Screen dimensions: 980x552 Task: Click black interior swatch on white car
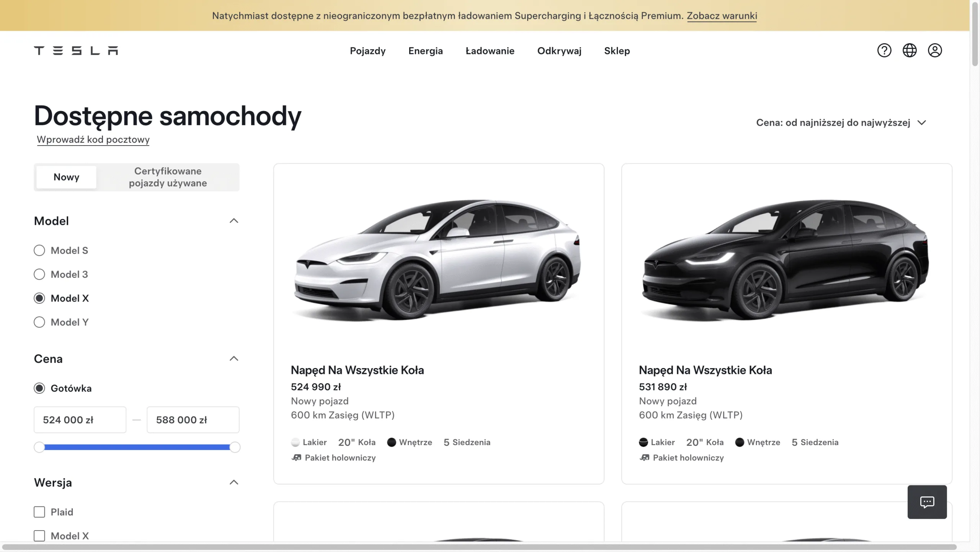click(391, 442)
